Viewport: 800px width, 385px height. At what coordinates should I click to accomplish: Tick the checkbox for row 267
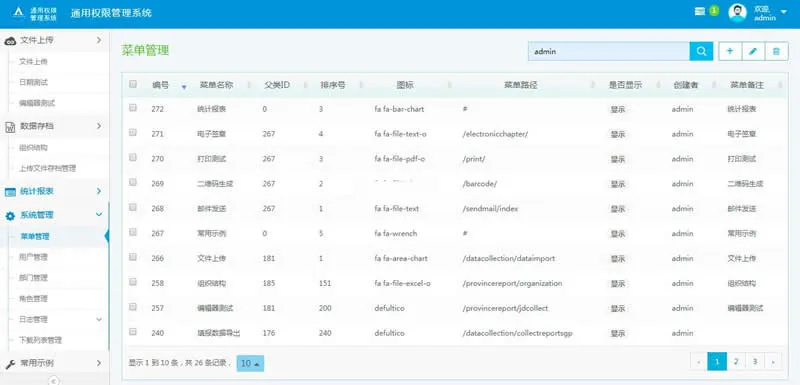pos(133,232)
